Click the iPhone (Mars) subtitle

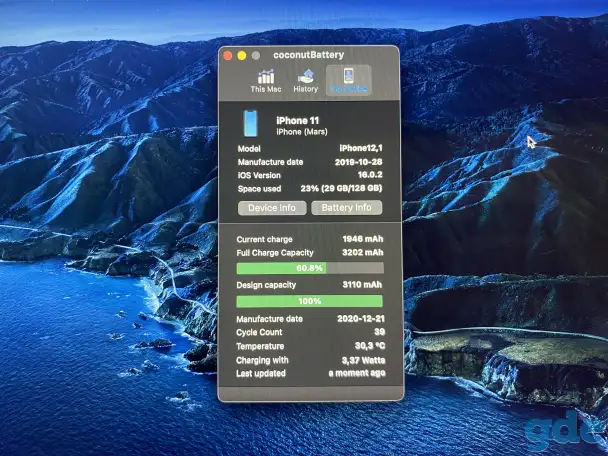point(302,132)
